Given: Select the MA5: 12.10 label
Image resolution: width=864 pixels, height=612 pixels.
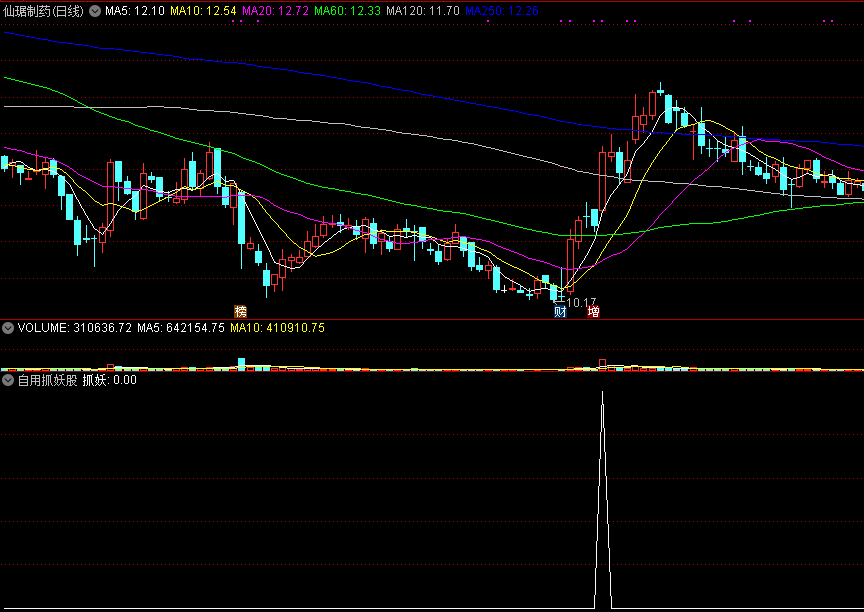Looking at the screenshot, I should point(135,11).
